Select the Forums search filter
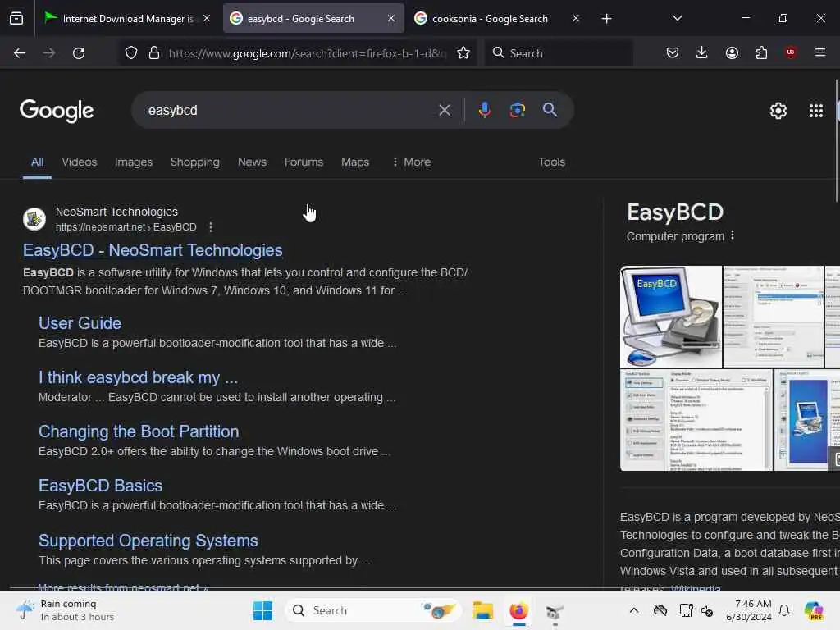840x630 pixels. [304, 162]
